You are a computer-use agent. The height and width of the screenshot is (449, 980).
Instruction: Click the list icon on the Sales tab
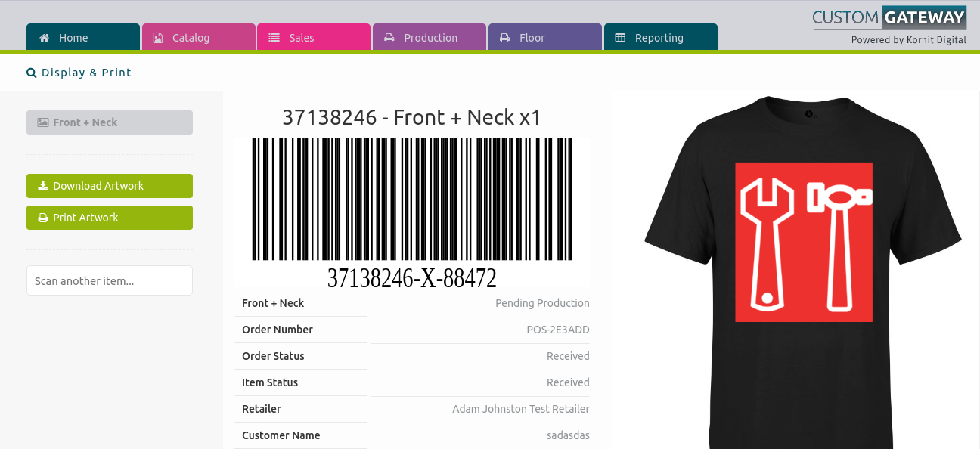coord(274,38)
